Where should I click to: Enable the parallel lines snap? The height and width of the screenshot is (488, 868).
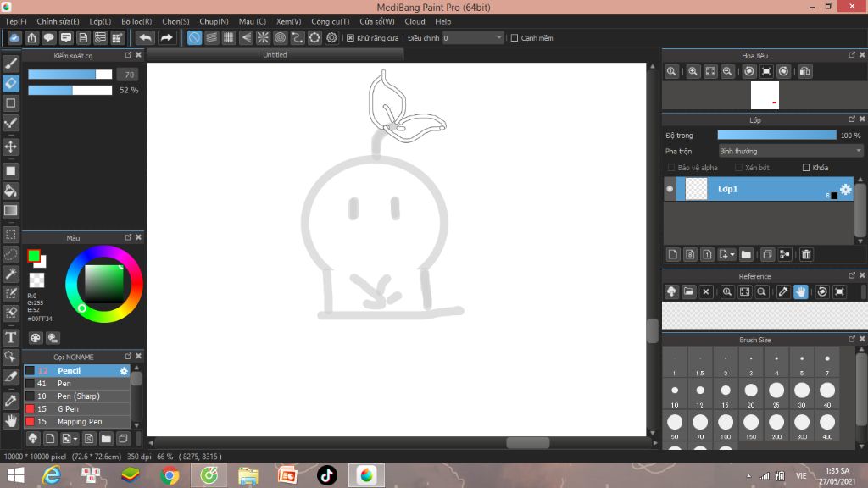pyautogui.click(x=211, y=37)
